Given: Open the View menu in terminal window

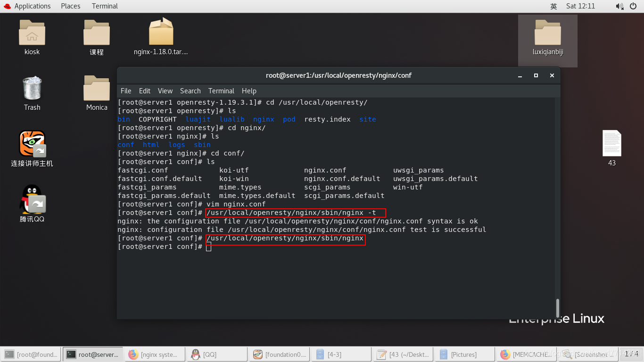Looking at the screenshot, I should click(165, 91).
